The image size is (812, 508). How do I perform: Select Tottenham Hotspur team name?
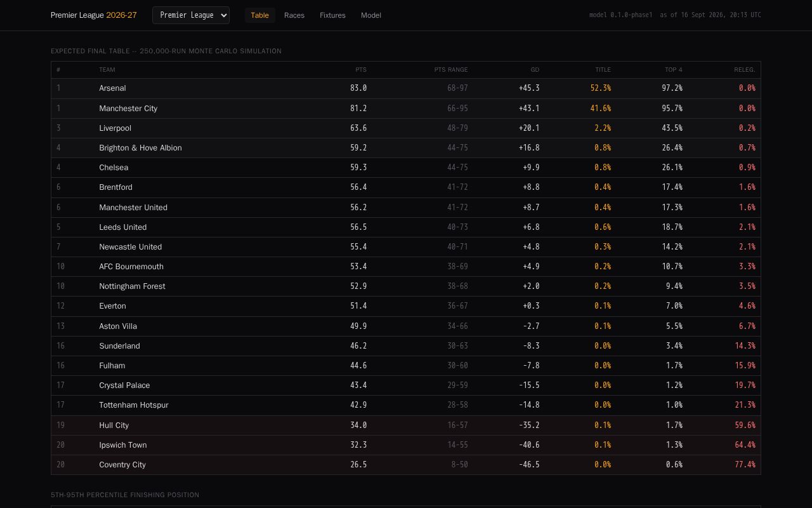pyautogui.click(x=134, y=405)
